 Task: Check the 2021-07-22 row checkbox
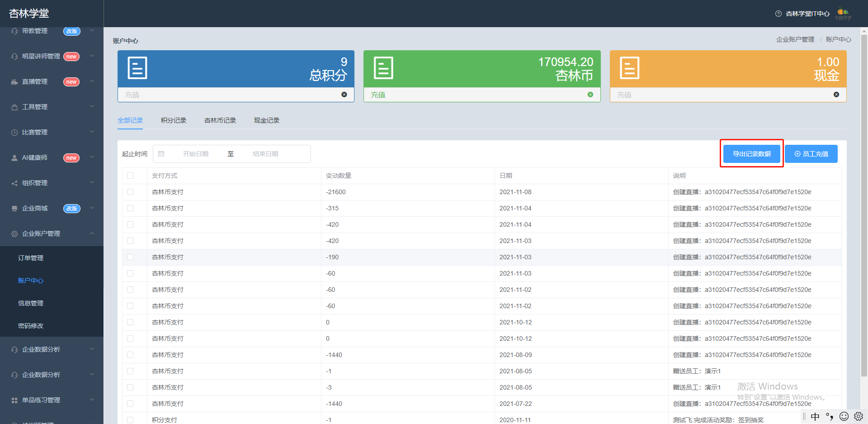[x=130, y=404]
